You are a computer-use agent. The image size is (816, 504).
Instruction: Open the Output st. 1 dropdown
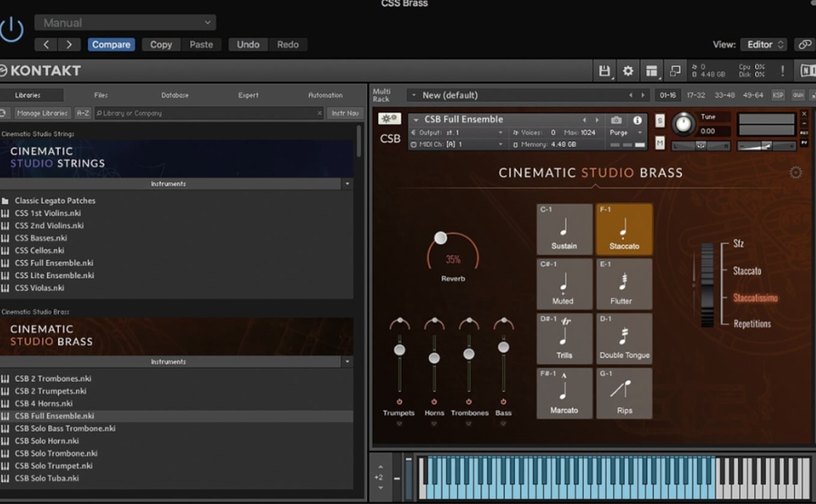(458, 132)
